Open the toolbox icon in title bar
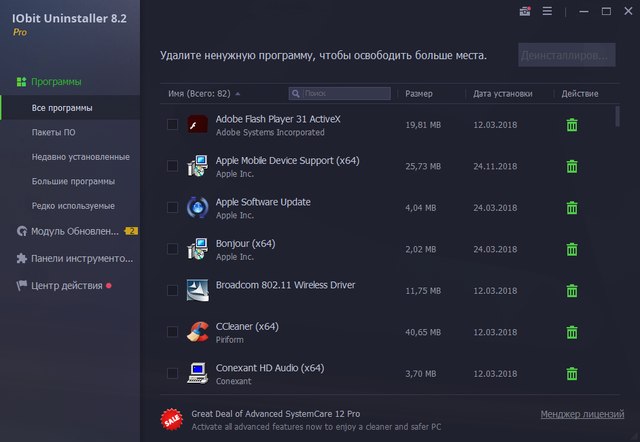This screenshot has height=442, width=640. point(525,12)
